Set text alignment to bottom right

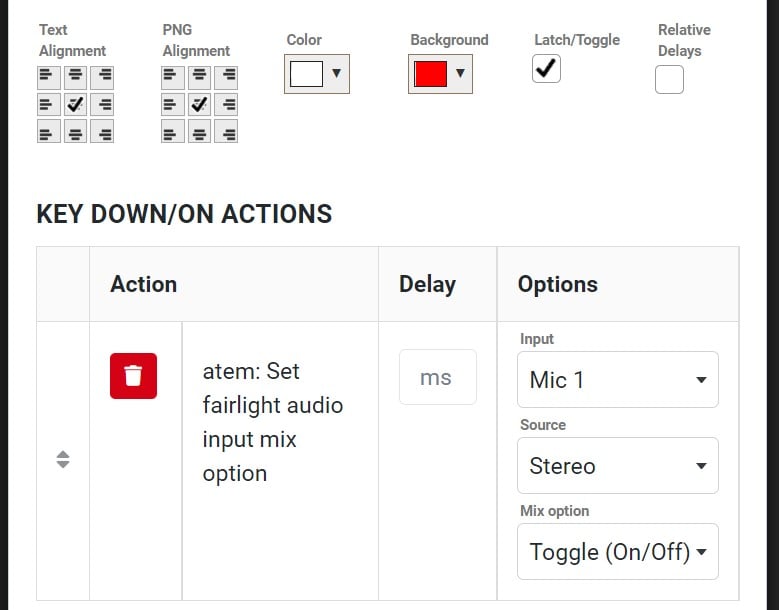pos(102,131)
